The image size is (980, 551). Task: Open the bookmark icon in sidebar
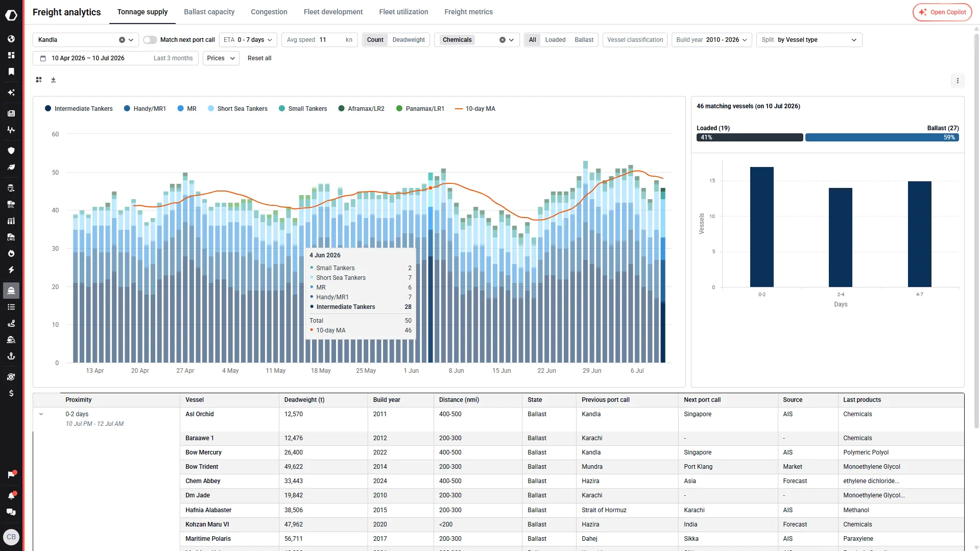[x=11, y=71]
